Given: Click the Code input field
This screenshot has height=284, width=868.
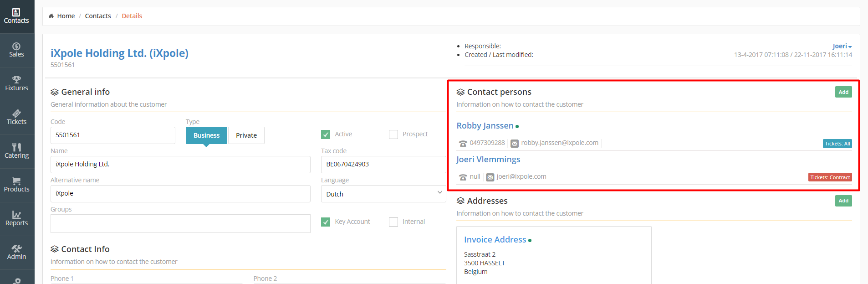Looking at the screenshot, I should (x=113, y=135).
